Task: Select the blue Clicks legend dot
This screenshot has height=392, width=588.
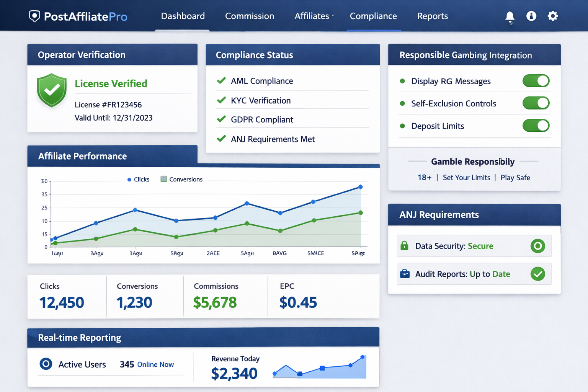Action: [130, 179]
